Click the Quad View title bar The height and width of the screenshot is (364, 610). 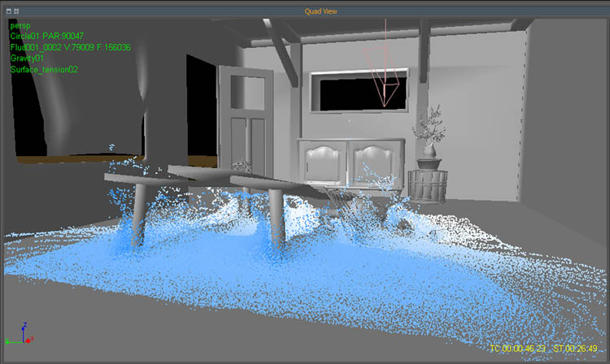click(305, 11)
